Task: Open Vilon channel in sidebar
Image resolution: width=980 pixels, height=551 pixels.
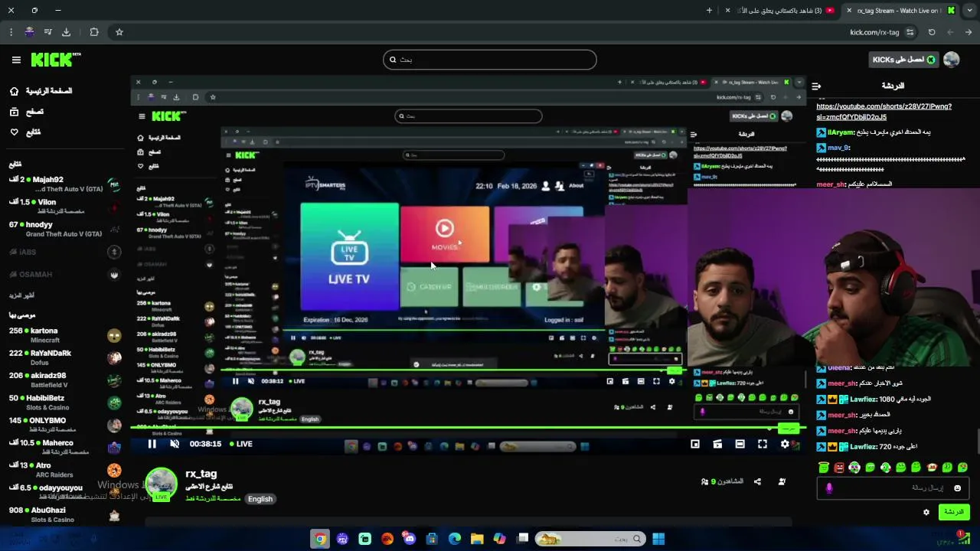Action: tap(65, 207)
